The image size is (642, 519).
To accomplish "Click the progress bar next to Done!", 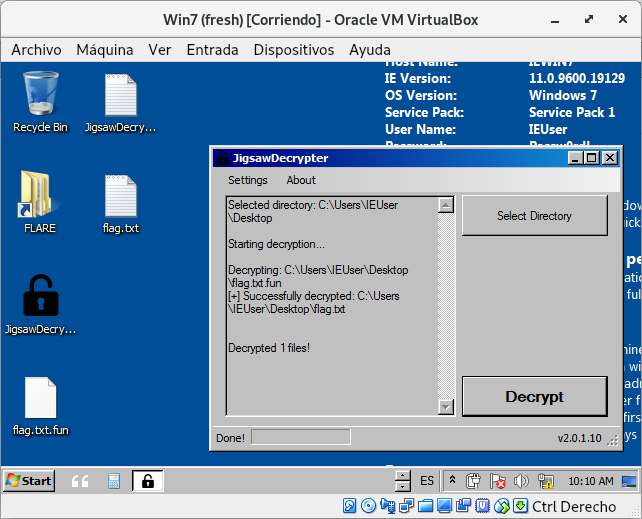I will tap(301, 437).
